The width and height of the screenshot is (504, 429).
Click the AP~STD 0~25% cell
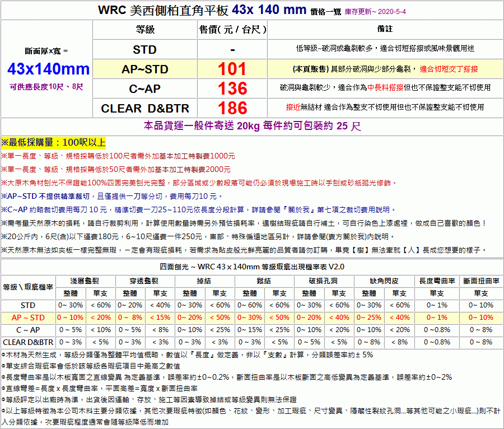pos(369,318)
